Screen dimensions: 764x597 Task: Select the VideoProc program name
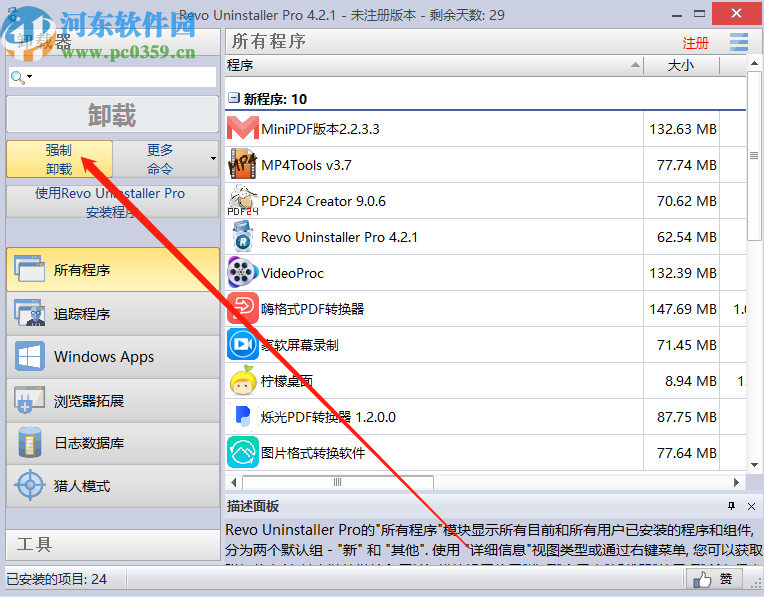pos(292,273)
